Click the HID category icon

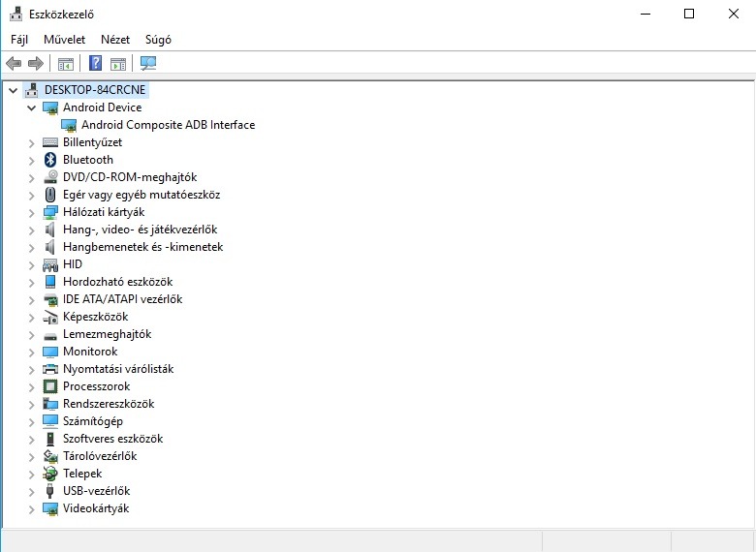(x=50, y=264)
